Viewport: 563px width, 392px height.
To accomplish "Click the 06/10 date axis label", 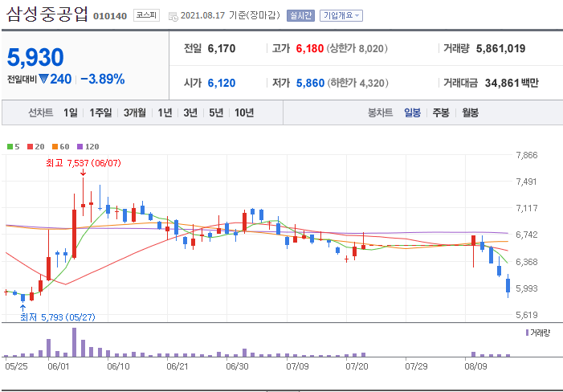I will [x=118, y=367].
